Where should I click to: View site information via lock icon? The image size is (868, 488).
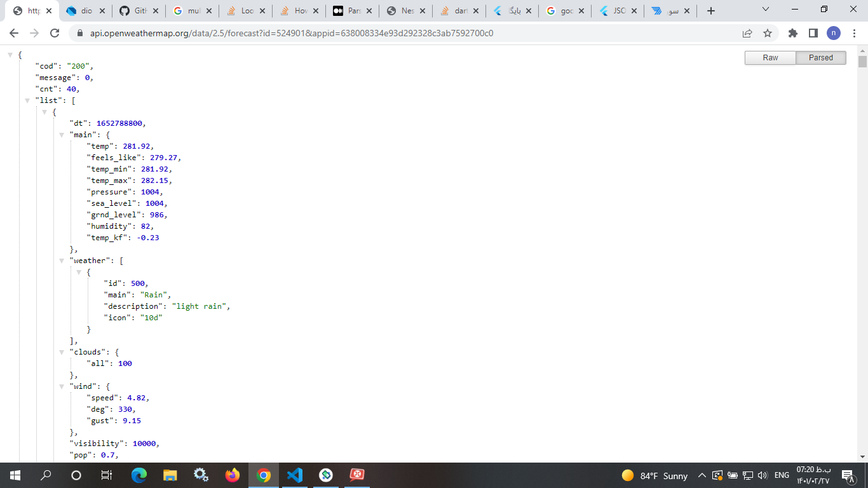coord(79,33)
